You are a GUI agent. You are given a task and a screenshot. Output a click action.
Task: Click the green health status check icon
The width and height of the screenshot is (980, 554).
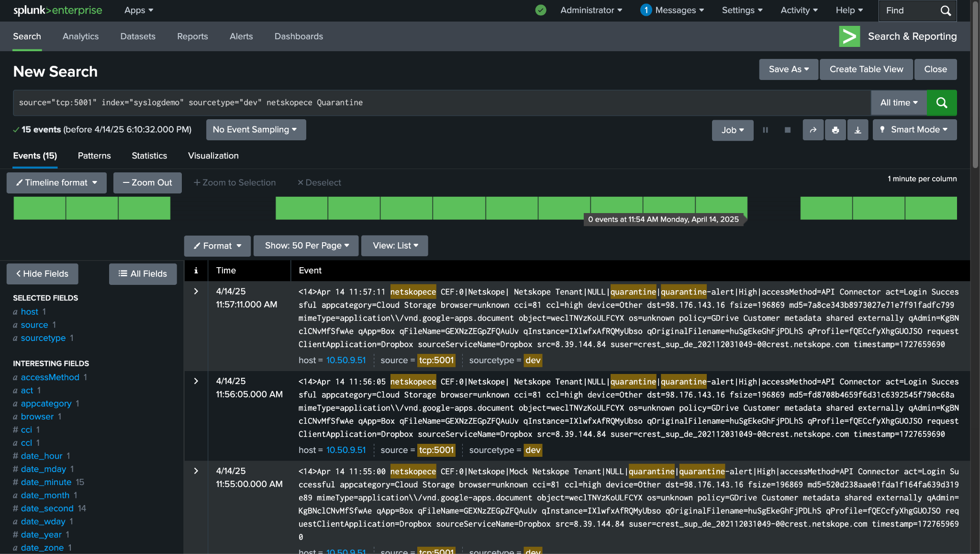pyautogui.click(x=541, y=10)
